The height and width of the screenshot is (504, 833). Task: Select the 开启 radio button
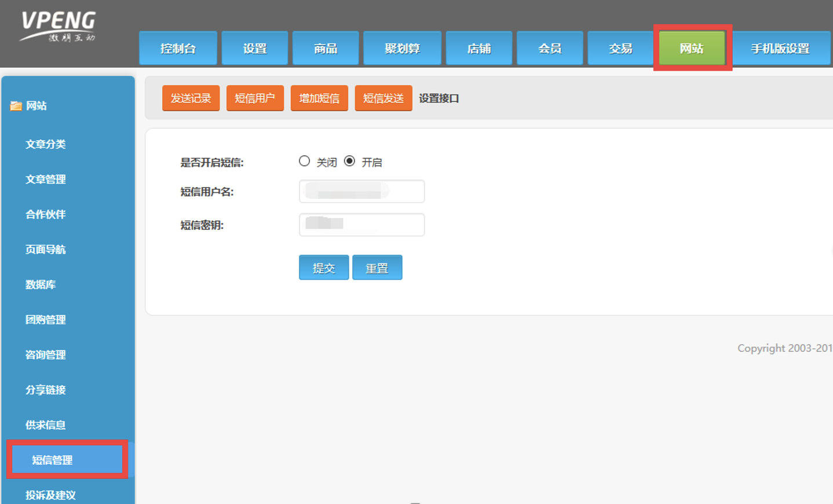point(349,161)
